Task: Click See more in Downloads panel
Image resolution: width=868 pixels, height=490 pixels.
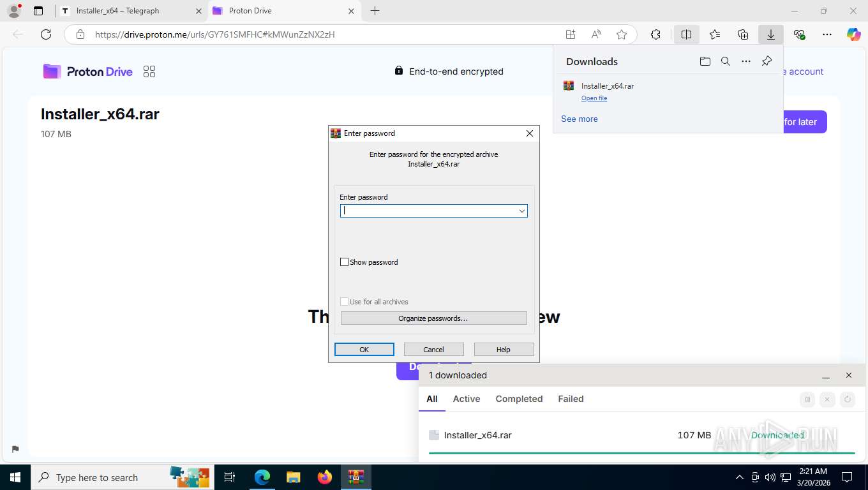Action: click(x=580, y=119)
